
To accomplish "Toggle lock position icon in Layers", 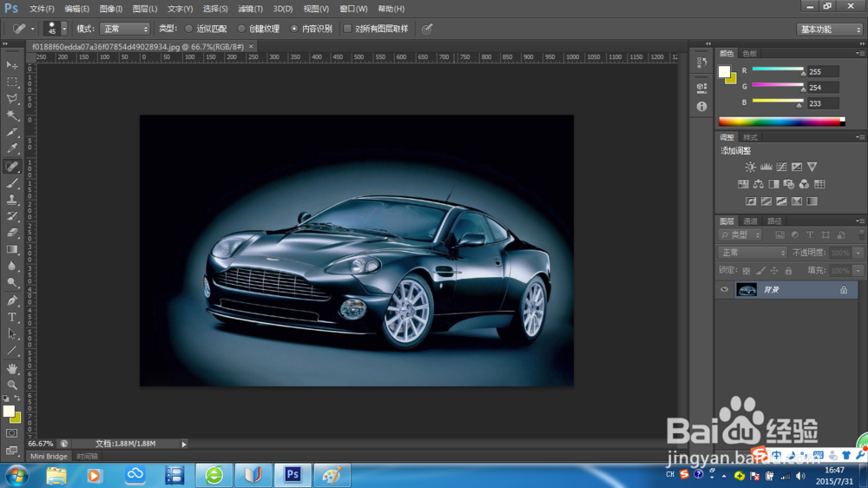I will coord(774,270).
